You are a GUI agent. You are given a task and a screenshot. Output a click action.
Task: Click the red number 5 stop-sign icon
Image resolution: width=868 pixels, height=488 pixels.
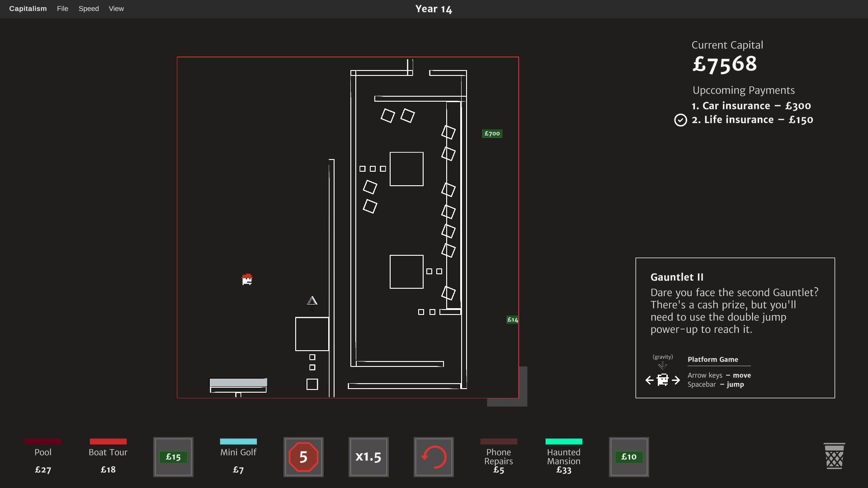(303, 457)
